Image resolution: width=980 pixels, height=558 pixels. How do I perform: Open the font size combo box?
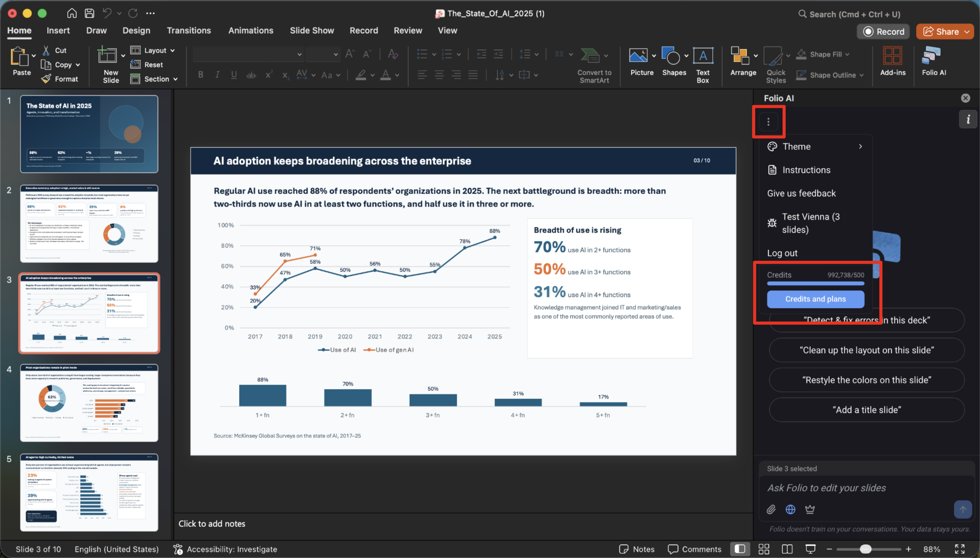tap(323, 54)
